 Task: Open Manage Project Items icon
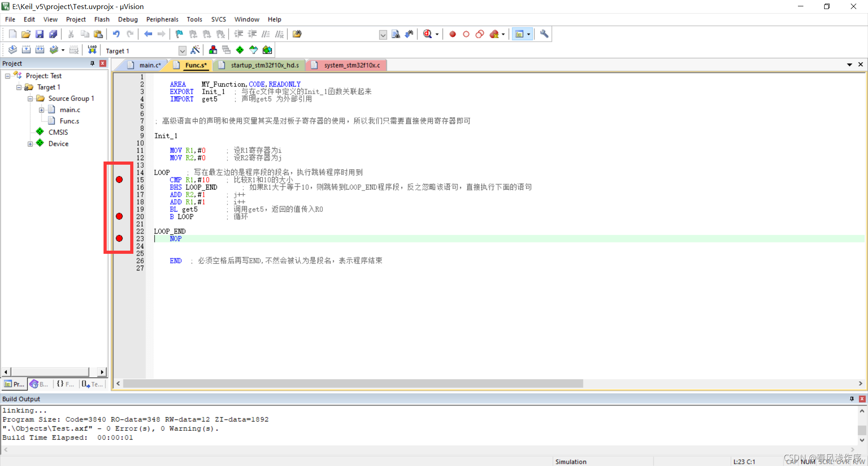pos(213,50)
